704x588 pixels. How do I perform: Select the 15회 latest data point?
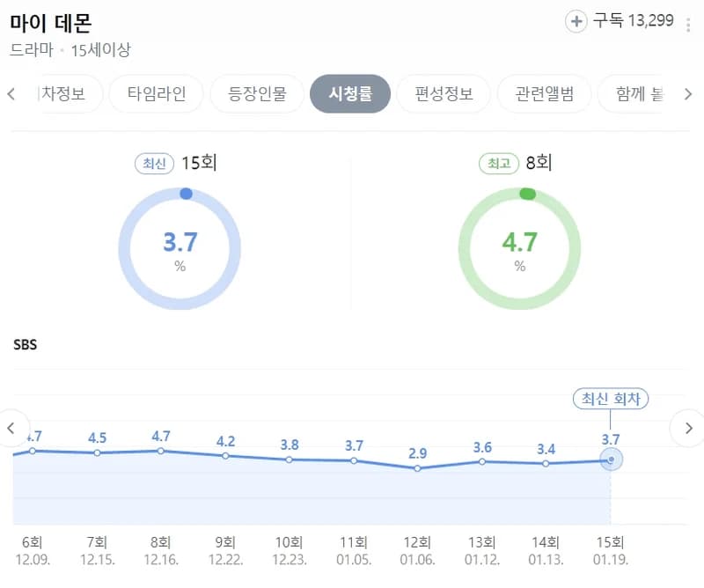coord(611,459)
